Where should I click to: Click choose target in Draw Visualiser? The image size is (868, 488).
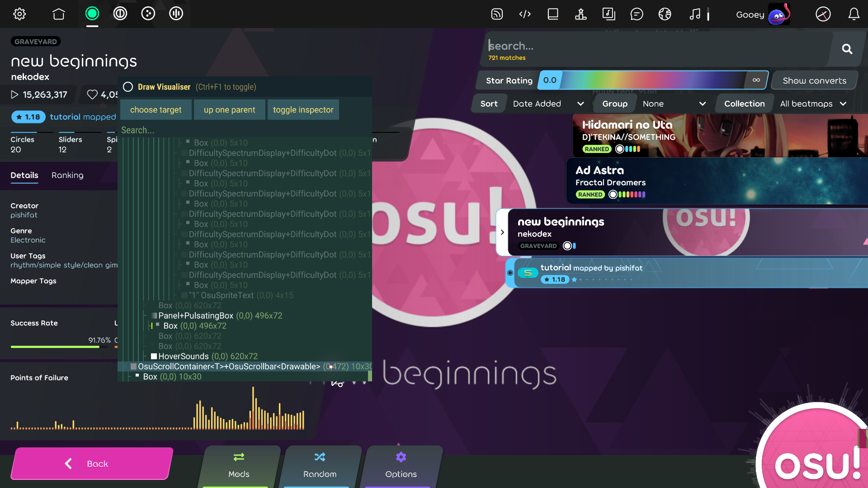[x=156, y=110]
